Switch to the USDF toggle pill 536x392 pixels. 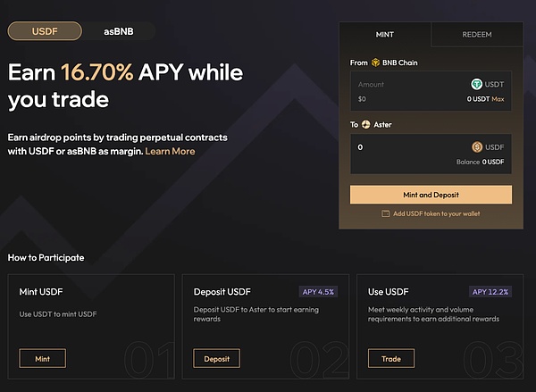point(44,31)
